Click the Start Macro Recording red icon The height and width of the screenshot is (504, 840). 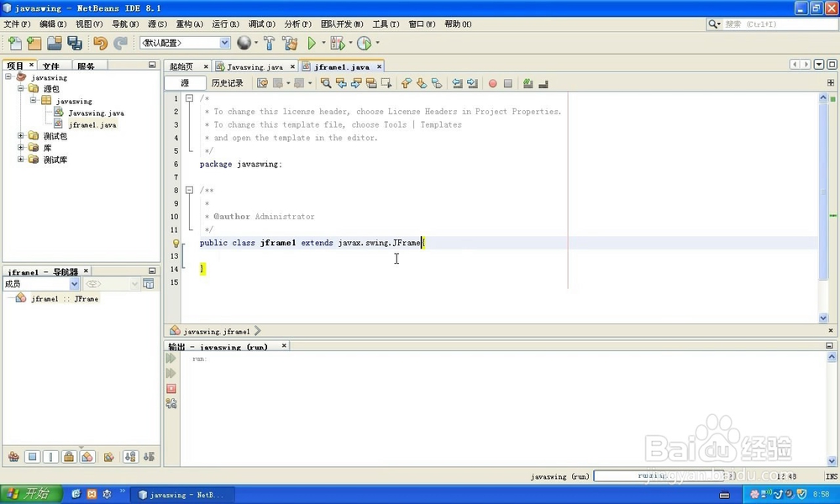tap(492, 83)
